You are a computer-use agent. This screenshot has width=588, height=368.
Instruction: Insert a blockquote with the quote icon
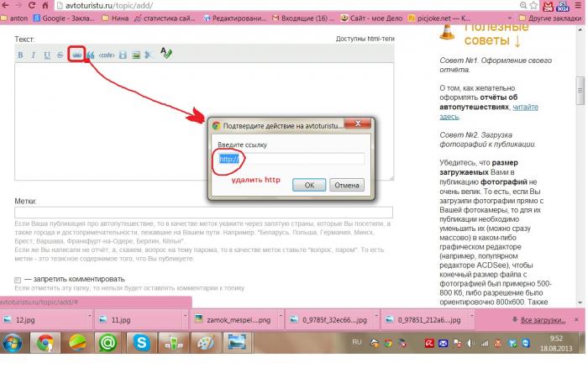[90, 55]
